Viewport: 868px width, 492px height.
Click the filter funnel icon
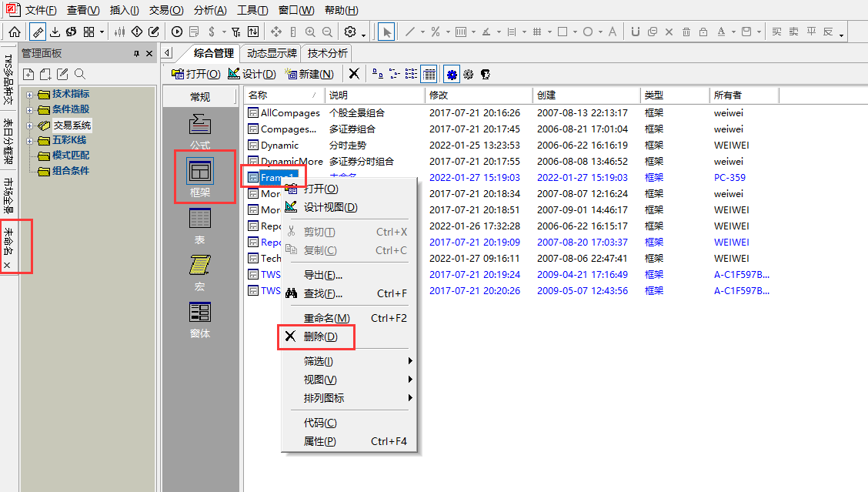pos(236,32)
